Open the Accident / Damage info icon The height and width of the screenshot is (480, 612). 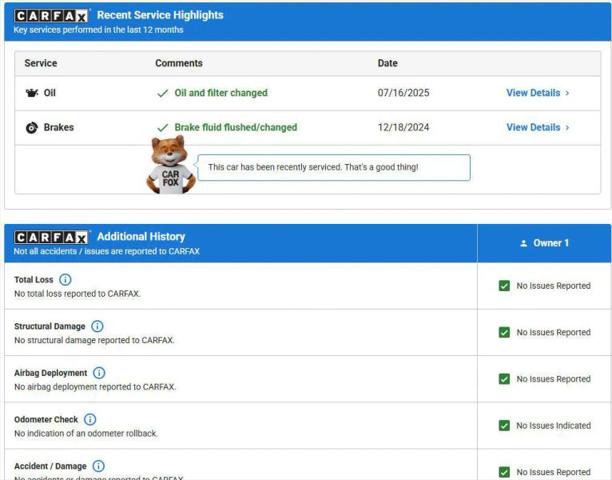click(x=99, y=466)
